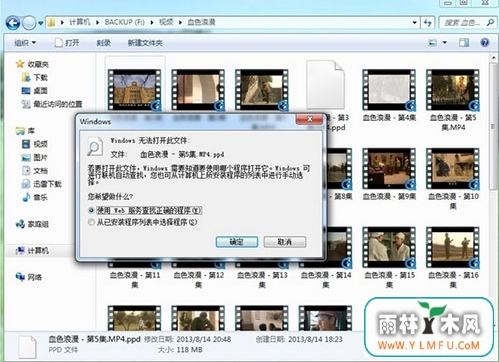
Task: Select 从已安装程序列表中选择程序 radio option
Action: click(143, 222)
